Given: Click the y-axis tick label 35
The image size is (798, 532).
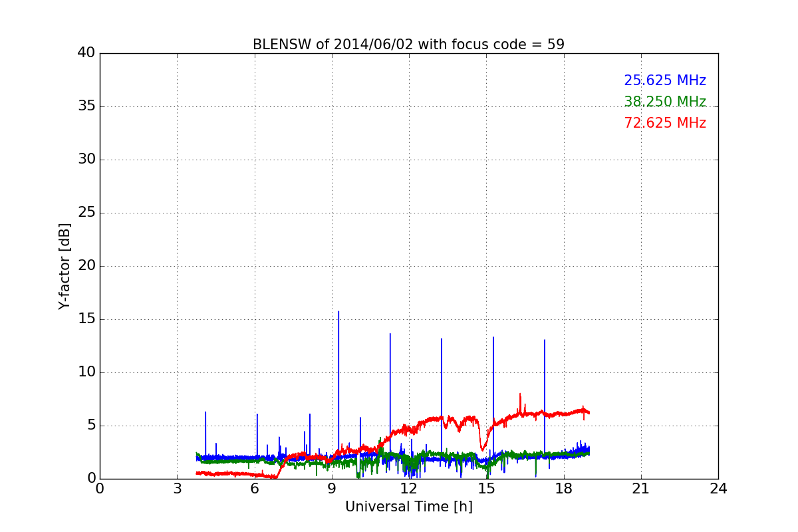Looking at the screenshot, I should pos(86,106).
